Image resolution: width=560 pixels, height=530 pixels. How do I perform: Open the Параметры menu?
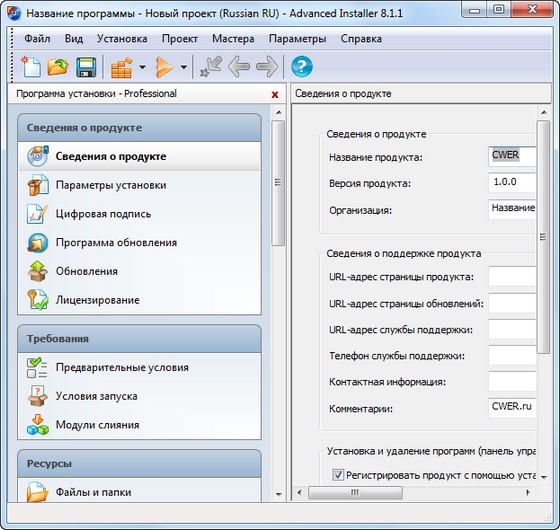click(x=297, y=39)
